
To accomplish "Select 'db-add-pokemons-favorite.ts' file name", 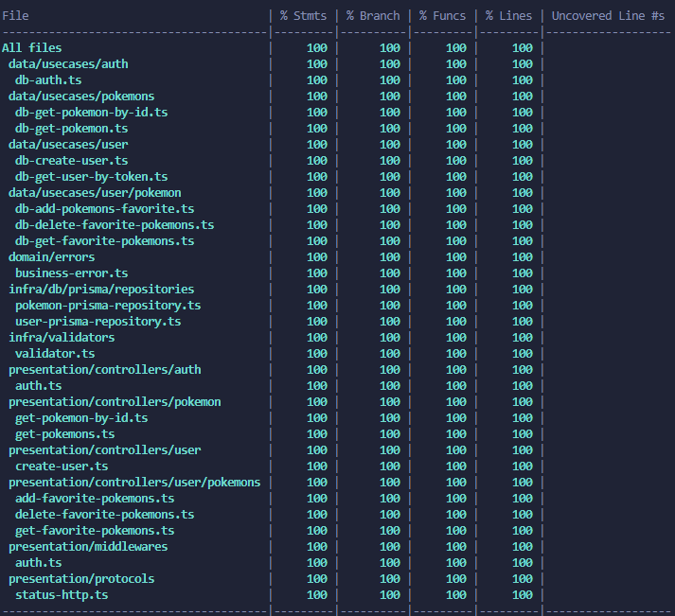I will click(x=105, y=208).
